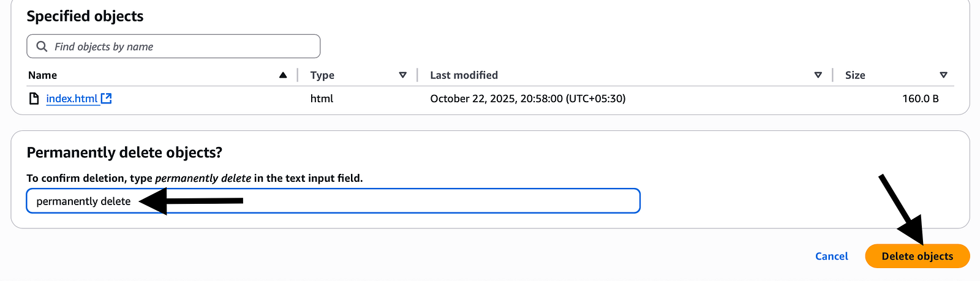
Task: Select the html type cell
Action: click(x=322, y=99)
